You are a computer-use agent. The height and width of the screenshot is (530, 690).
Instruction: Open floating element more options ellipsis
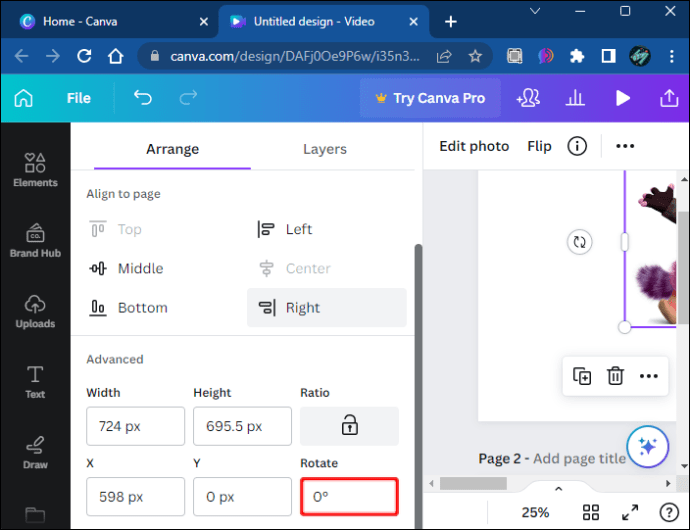649,376
